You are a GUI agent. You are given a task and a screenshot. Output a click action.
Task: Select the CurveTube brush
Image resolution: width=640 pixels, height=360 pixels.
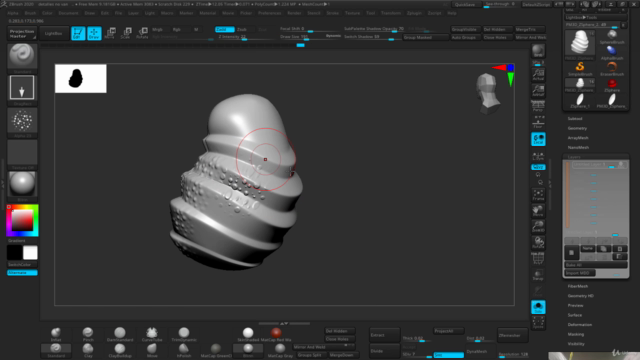click(152, 334)
